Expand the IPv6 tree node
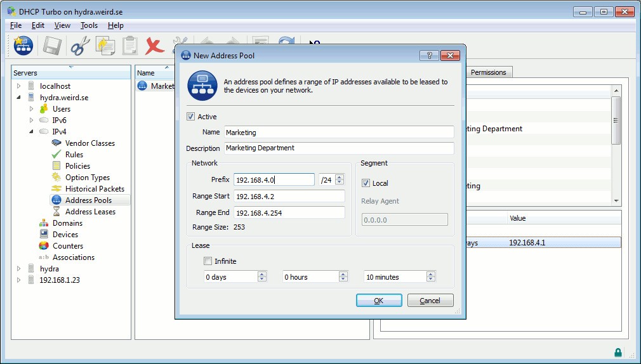 [x=31, y=120]
